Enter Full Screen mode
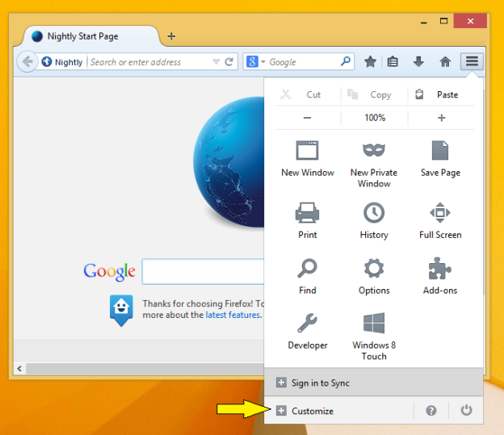504x435 pixels. pyautogui.click(x=440, y=220)
